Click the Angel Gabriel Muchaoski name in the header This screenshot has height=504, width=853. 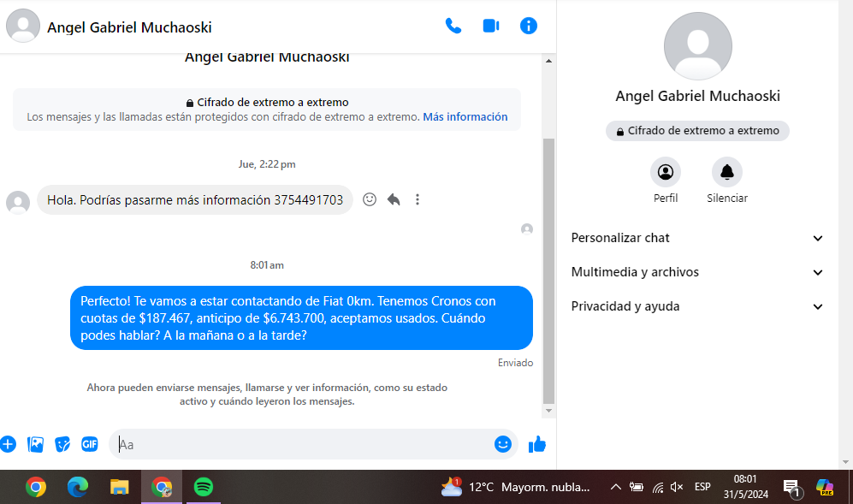(129, 27)
